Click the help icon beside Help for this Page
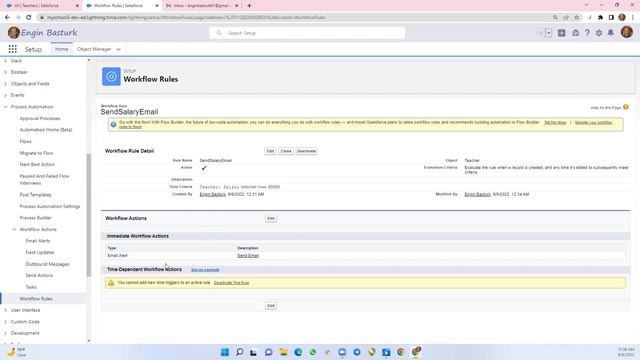The width and height of the screenshot is (640, 360). [x=626, y=107]
